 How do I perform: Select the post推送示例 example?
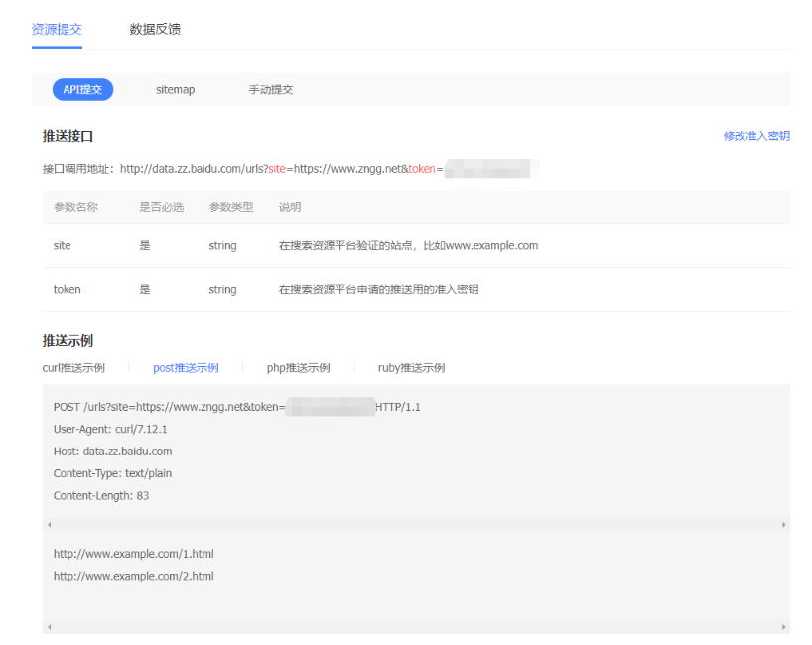tap(186, 368)
